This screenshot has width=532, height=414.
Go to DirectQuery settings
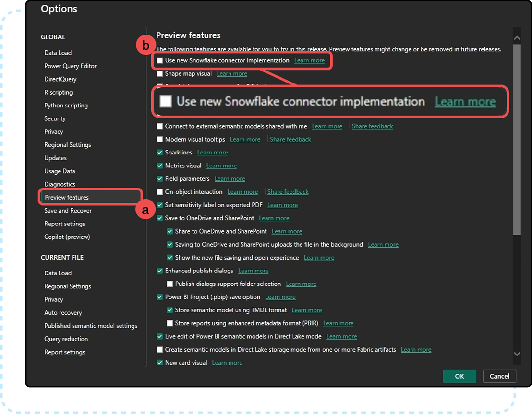coord(60,79)
